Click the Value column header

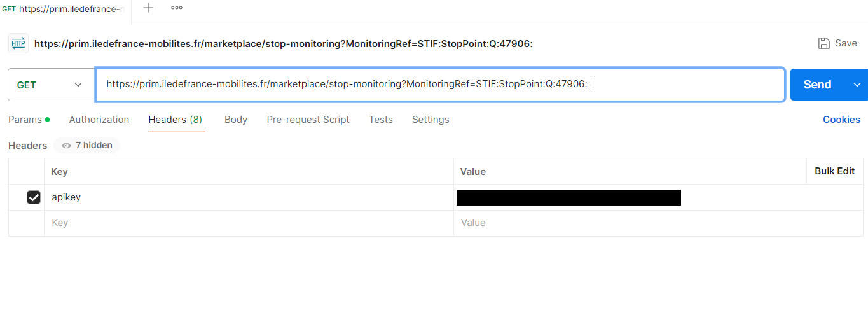630,172
